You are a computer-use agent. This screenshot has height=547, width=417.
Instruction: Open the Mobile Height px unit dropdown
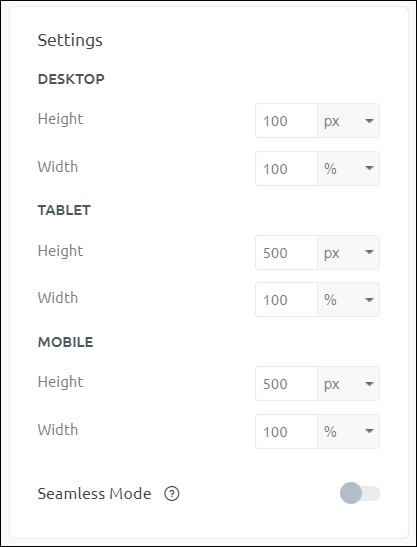point(348,384)
